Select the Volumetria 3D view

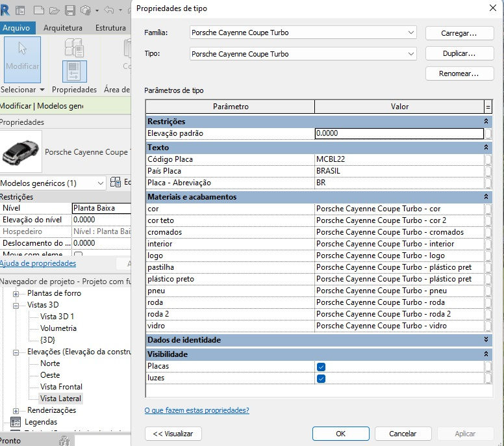click(x=58, y=328)
